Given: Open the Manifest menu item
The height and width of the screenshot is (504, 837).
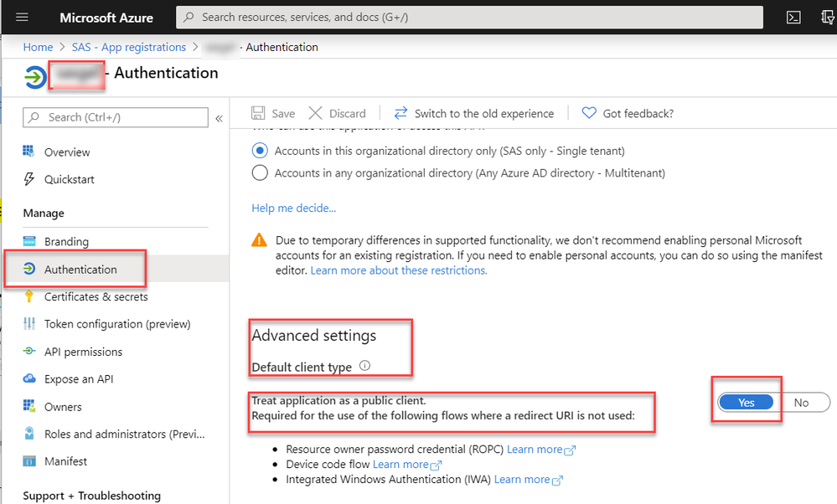Looking at the screenshot, I should pyautogui.click(x=65, y=461).
